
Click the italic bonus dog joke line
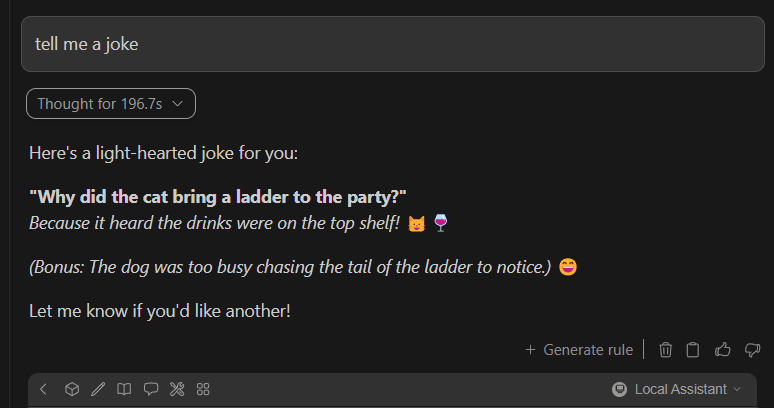click(290, 267)
